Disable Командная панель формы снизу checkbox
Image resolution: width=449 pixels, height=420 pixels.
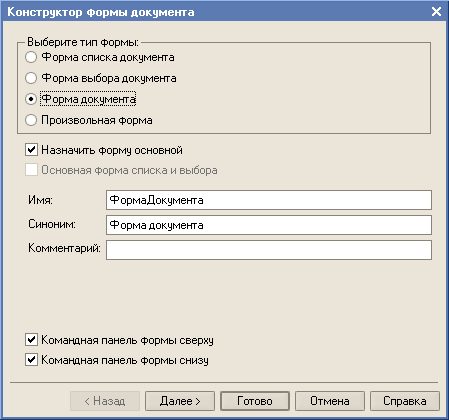pyautogui.click(x=31, y=360)
